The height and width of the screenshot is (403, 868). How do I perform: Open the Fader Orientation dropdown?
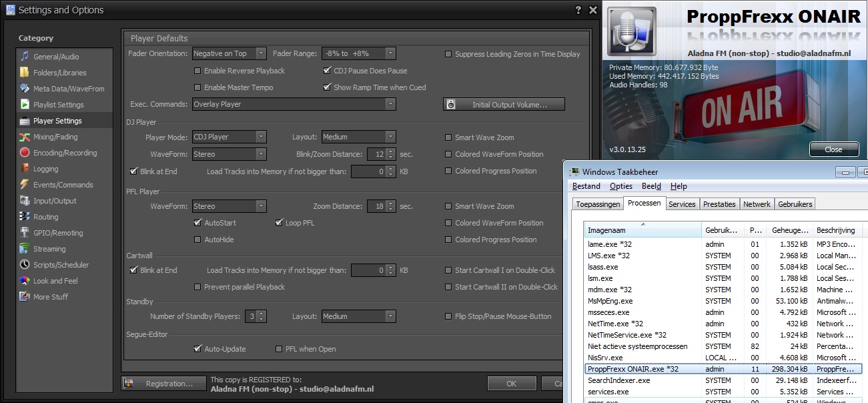230,53
